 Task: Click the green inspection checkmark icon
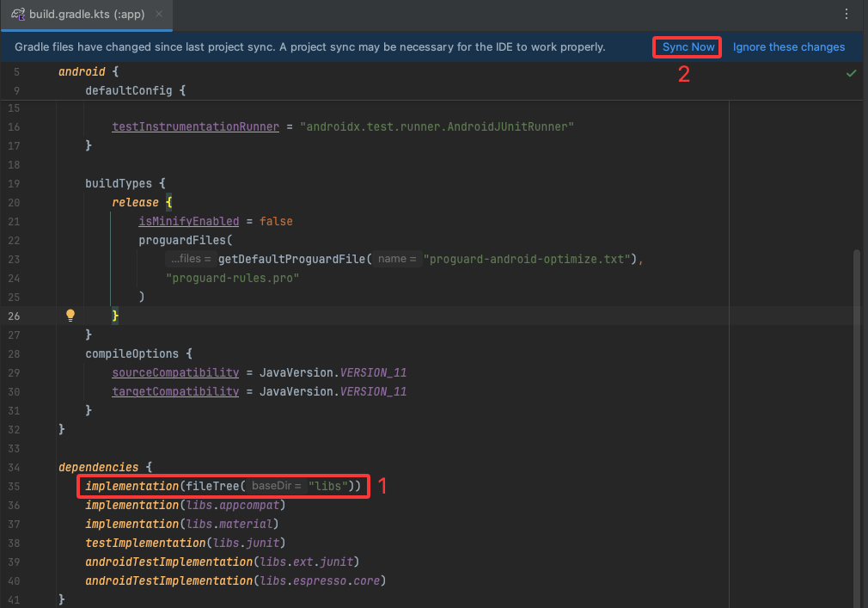[x=851, y=73]
